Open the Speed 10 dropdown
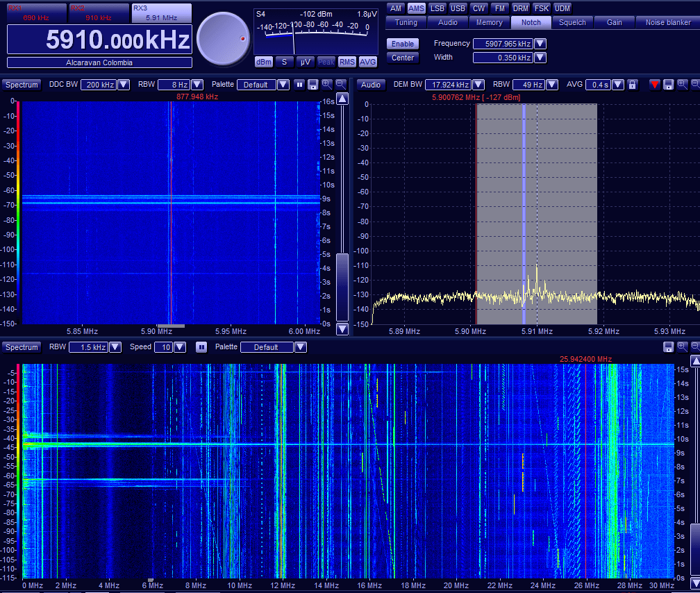Viewport: 700px width, 593px height. click(180, 347)
